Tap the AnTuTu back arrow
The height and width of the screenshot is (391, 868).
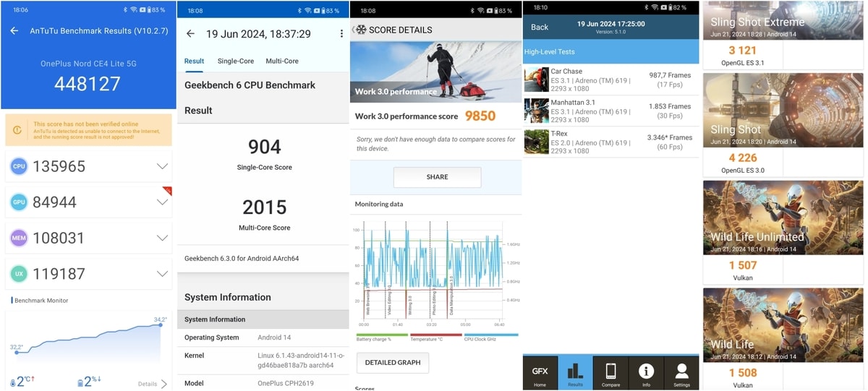coord(14,31)
